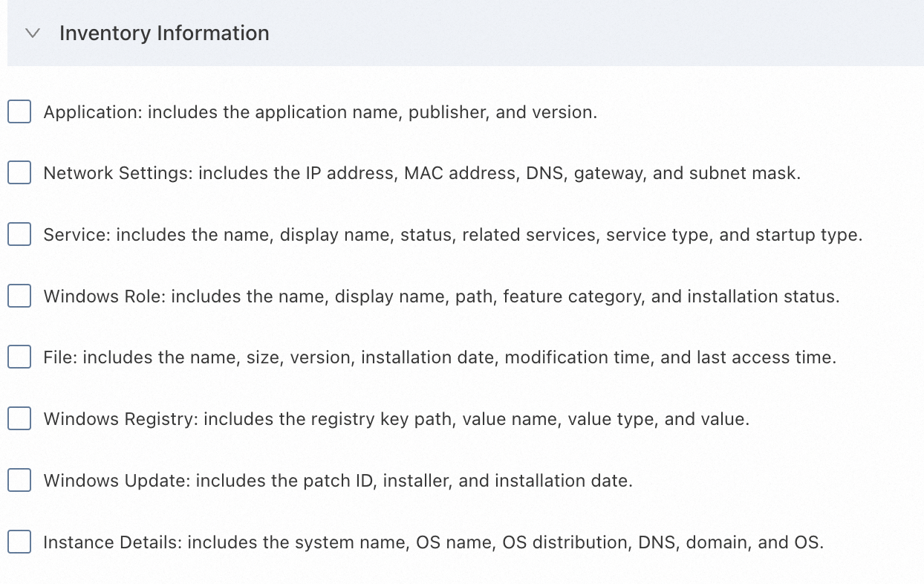Tick the Network Settings checkbox
Screen dimensions: 924x584
pyautogui.click(x=19, y=173)
